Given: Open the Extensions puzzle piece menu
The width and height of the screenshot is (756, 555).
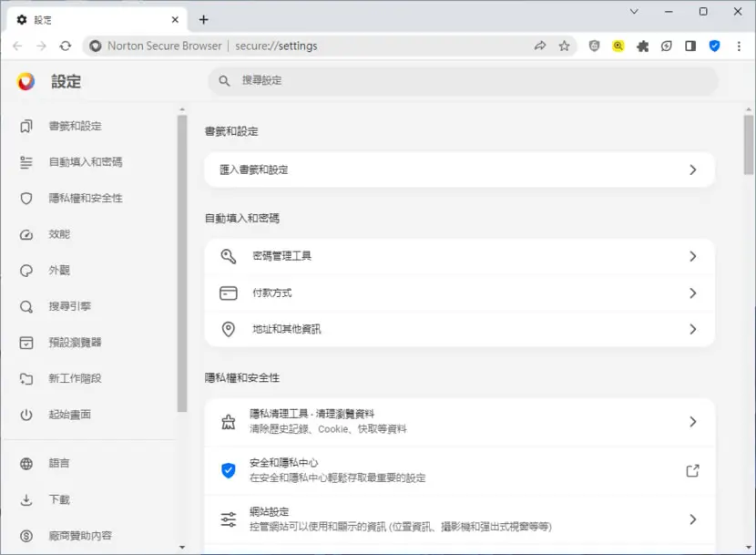Looking at the screenshot, I should pos(642,46).
